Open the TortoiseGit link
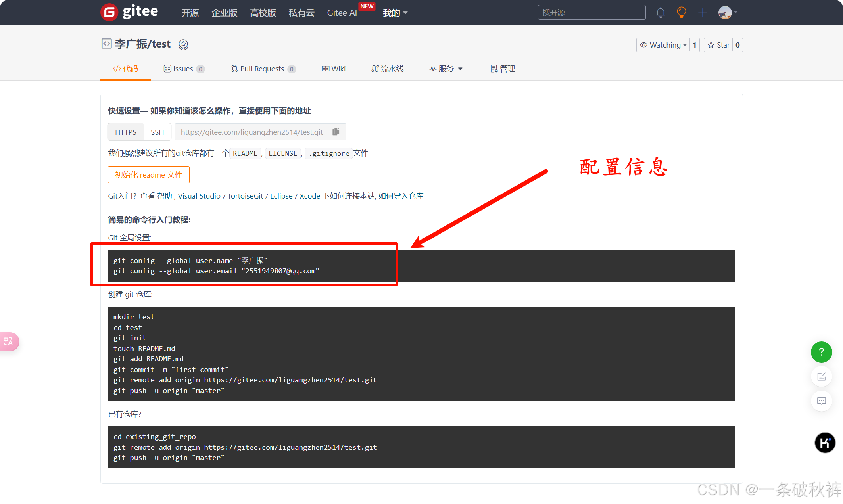 (245, 196)
